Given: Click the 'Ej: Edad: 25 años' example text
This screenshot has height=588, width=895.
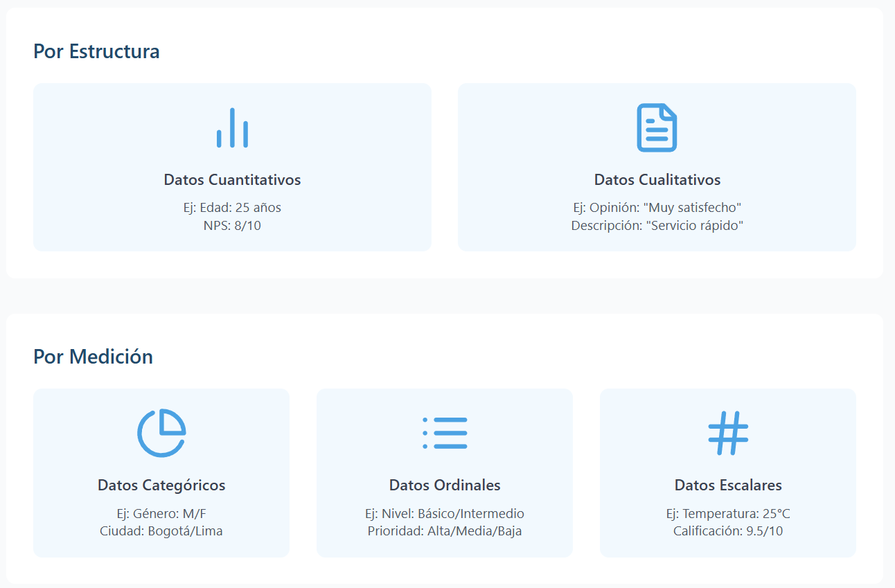Looking at the screenshot, I should pyautogui.click(x=232, y=208).
